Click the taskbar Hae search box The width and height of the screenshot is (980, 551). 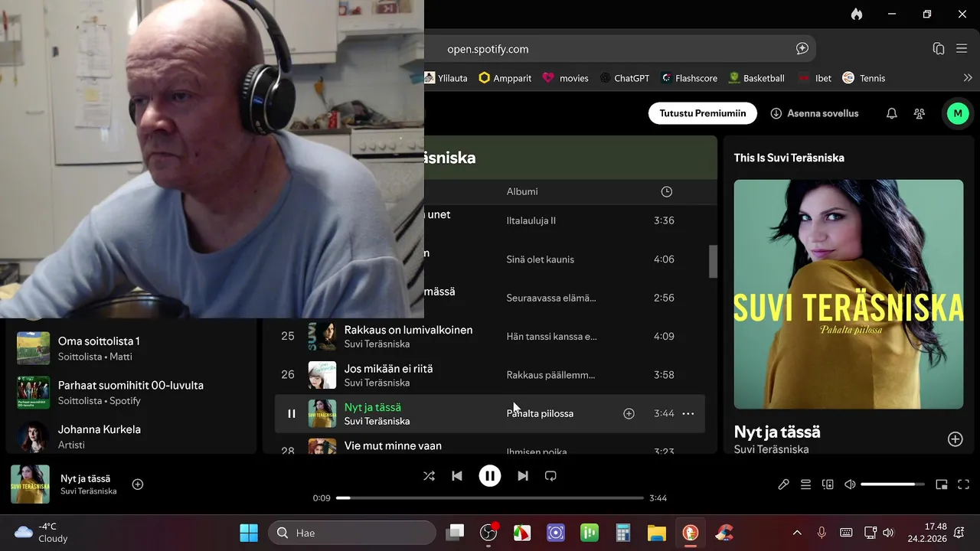[x=352, y=533]
